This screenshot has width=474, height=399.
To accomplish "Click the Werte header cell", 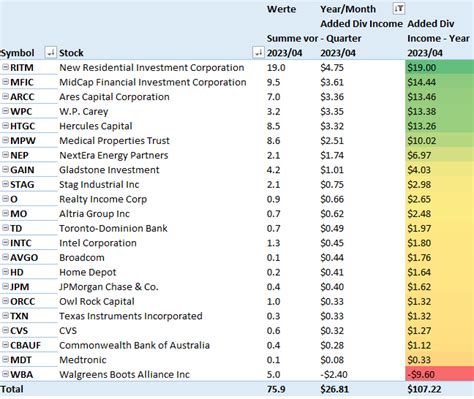I will click(x=281, y=9).
